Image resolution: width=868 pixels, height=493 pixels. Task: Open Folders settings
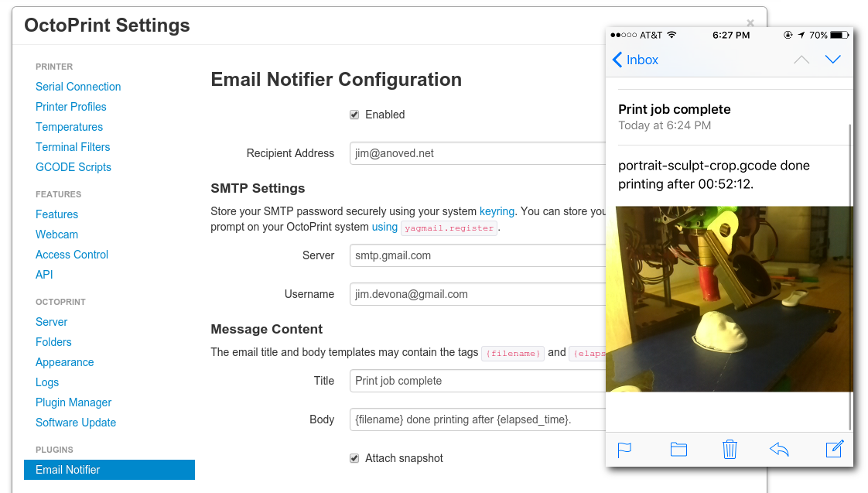pyautogui.click(x=53, y=342)
